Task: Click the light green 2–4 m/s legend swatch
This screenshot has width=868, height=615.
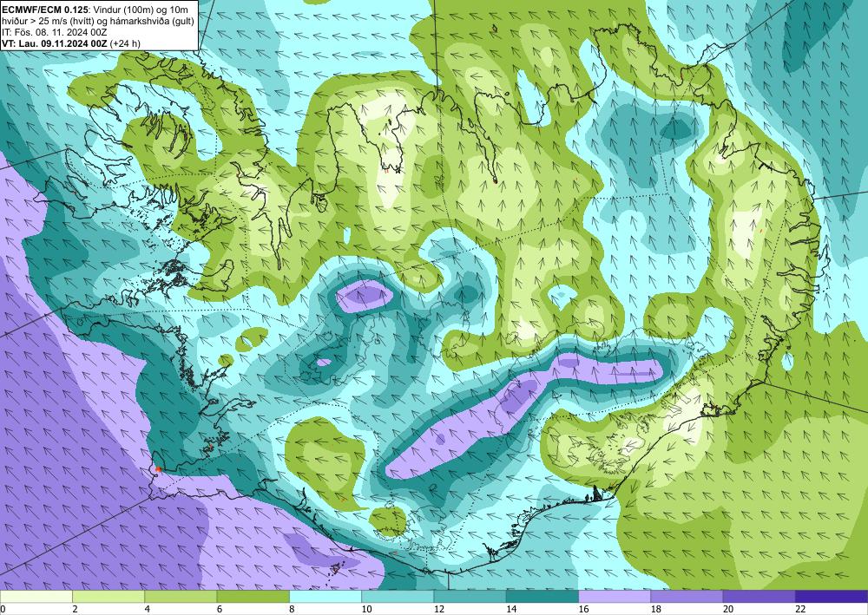Action: click(x=108, y=597)
